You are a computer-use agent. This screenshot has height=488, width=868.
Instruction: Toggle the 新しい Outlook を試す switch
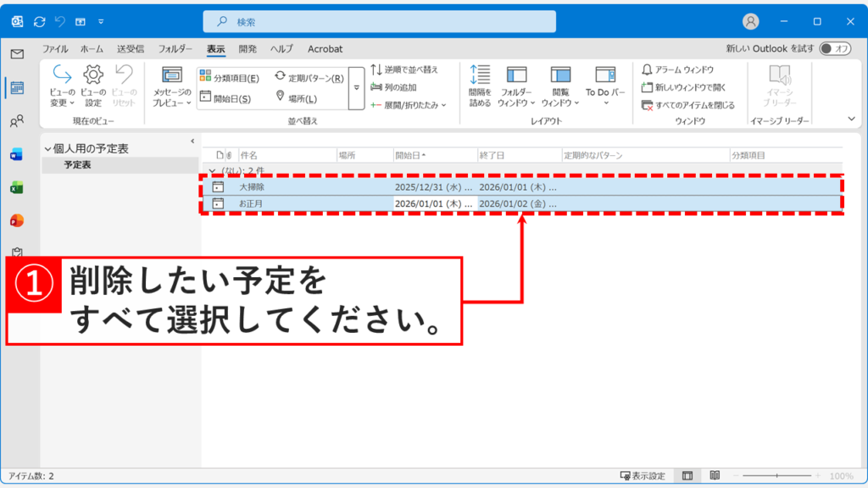coord(837,49)
